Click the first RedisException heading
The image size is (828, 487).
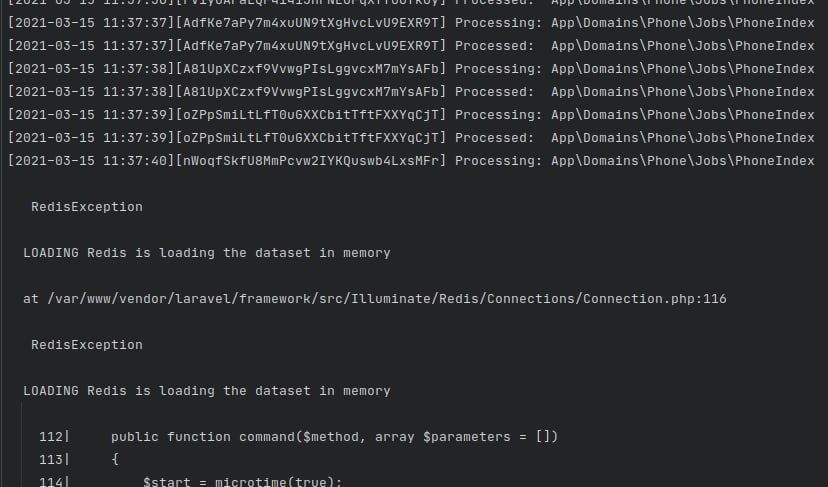(x=87, y=207)
